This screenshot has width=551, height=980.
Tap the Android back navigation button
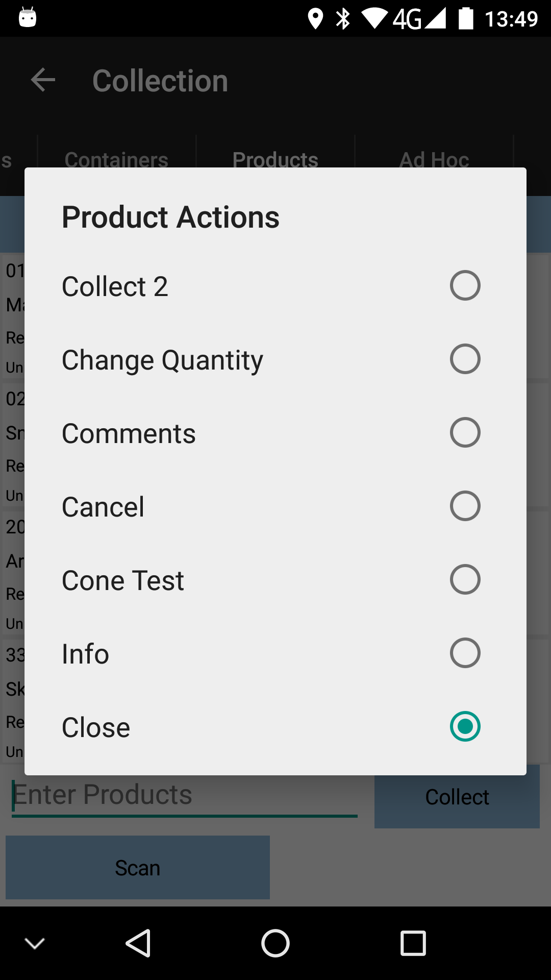138,943
